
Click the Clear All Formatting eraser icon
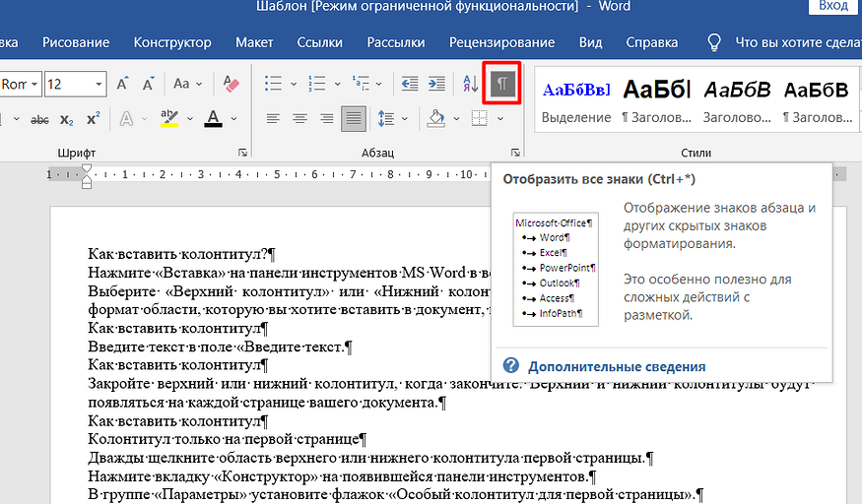tap(232, 84)
